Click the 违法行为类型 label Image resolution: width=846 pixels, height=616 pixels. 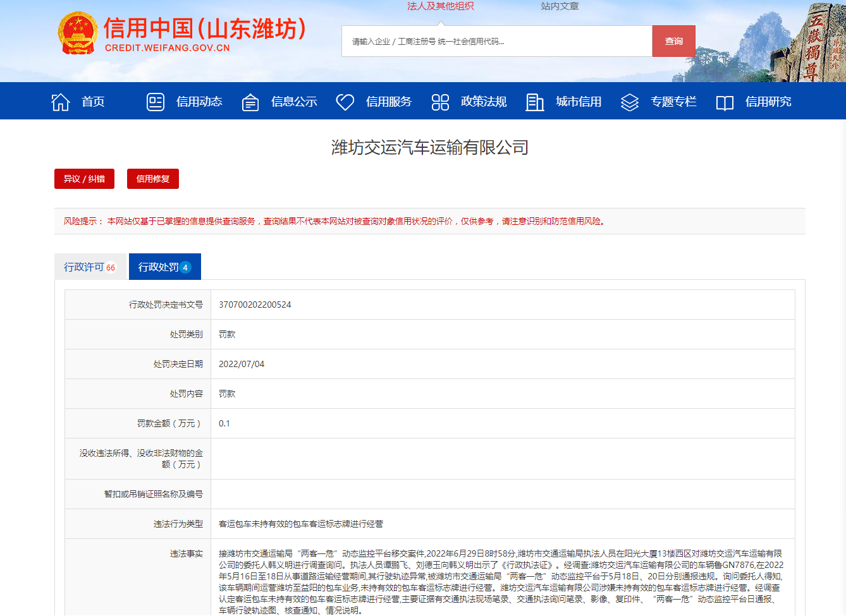click(178, 524)
